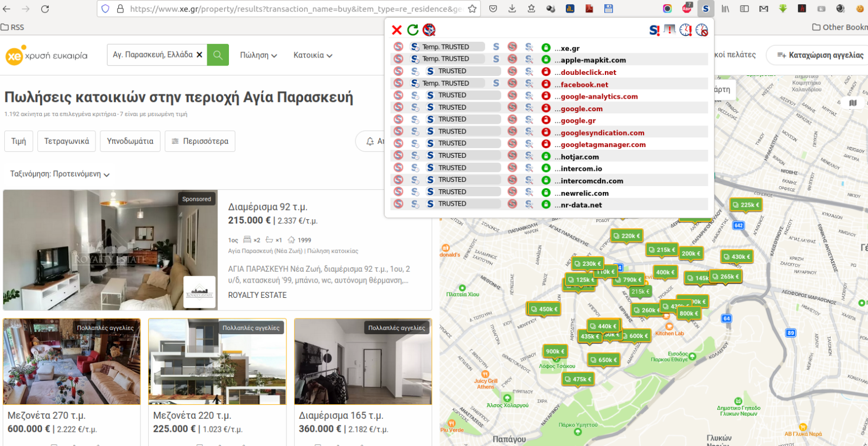The height and width of the screenshot is (446, 868).
Task: Open the Firefox library icon
Action: tap(725, 9)
